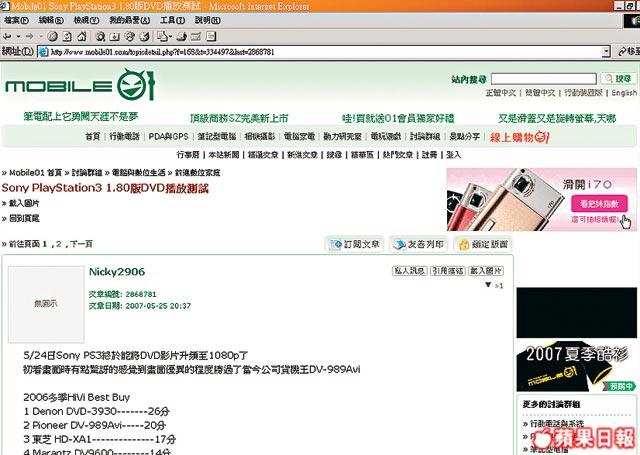Open the Favorites toolbar icon
Viewport: 640px width, 455px height.
pyautogui.click(x=115, y=37)
